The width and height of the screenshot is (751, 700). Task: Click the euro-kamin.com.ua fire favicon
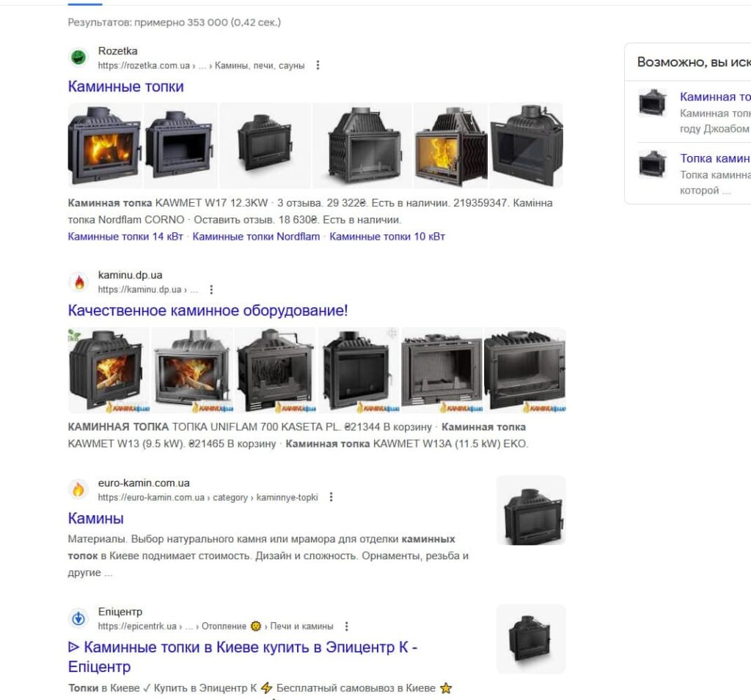(78, 490)
